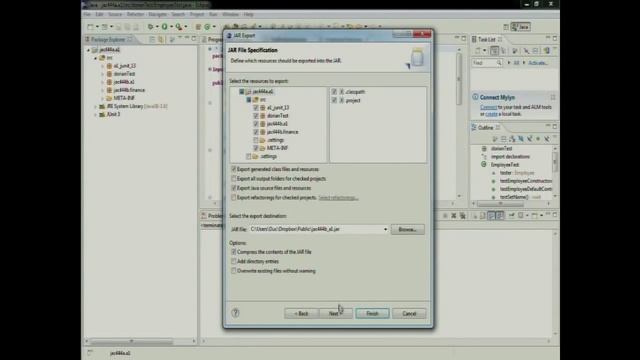Image resolution: width=640 pixels, height=360 pixels.
Task: Click the a1_junit_13 package icon in Package Explorer
Action: click(109, 66)
